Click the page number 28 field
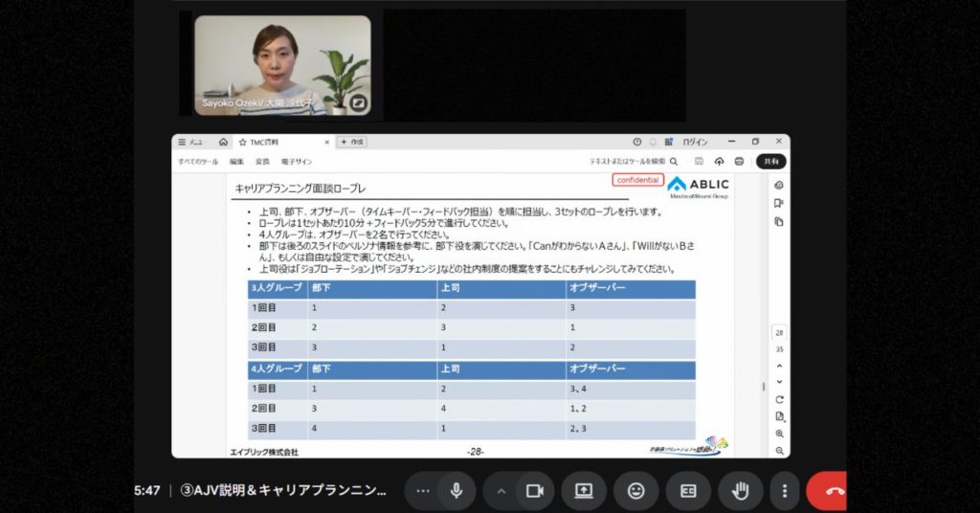 (x=779, y=333)
